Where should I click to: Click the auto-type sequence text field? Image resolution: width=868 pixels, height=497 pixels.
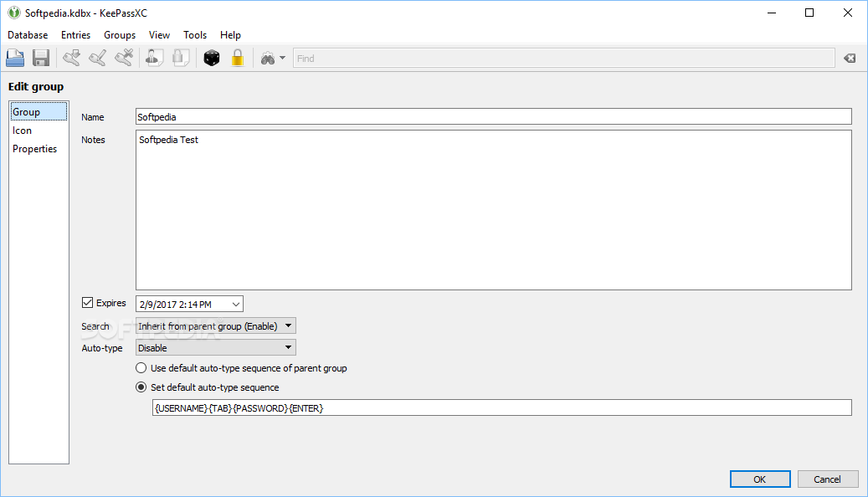click(502, 408)
